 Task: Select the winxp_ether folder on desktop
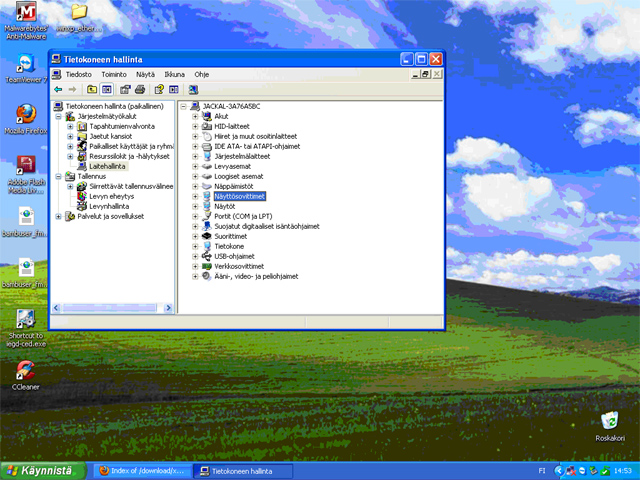pyautogui.click(x=79, y=18)
